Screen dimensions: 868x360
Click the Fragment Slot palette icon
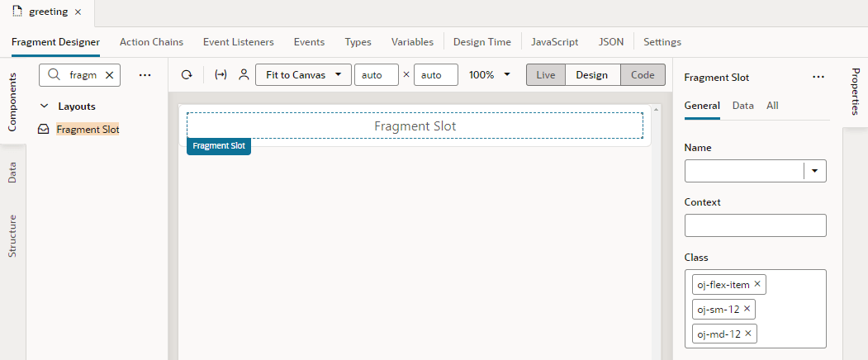point(43,129)
